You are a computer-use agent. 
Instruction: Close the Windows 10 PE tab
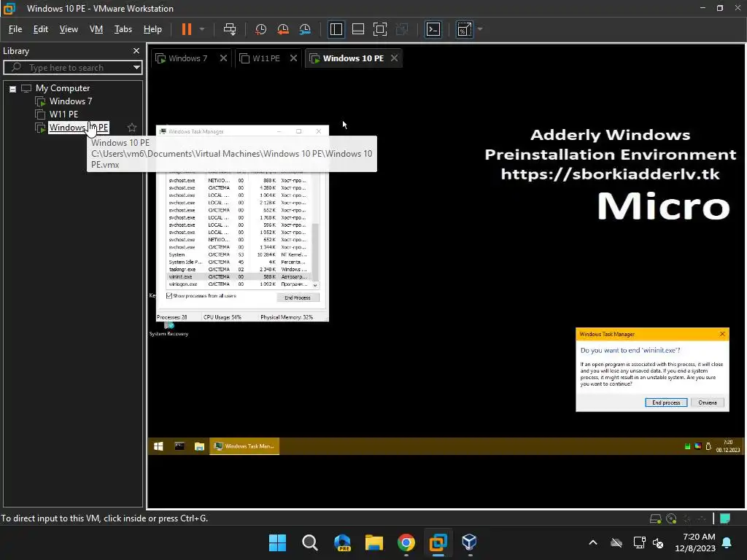pos(394,58)
